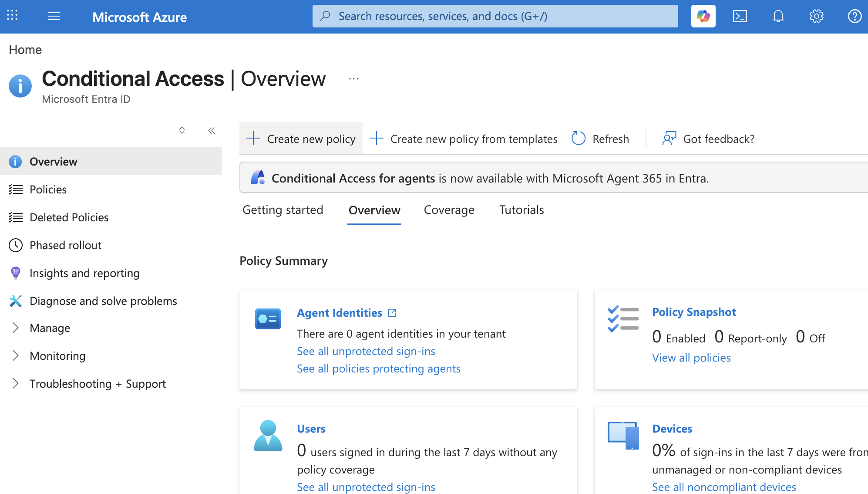Click the Users person icon
The width and height of the screenshot is (868, 494).
point(268,436)
